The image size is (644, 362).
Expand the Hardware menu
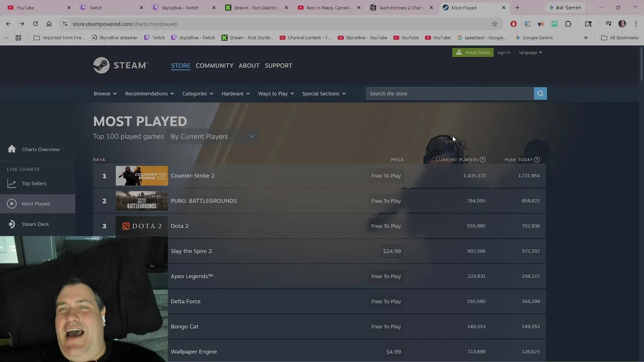pos(235,94)
